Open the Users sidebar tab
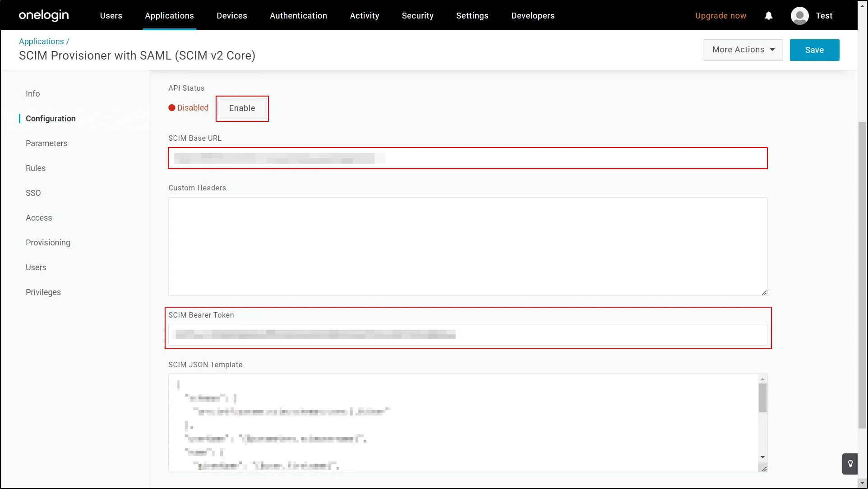868x489 pixels. coord(36,268)
